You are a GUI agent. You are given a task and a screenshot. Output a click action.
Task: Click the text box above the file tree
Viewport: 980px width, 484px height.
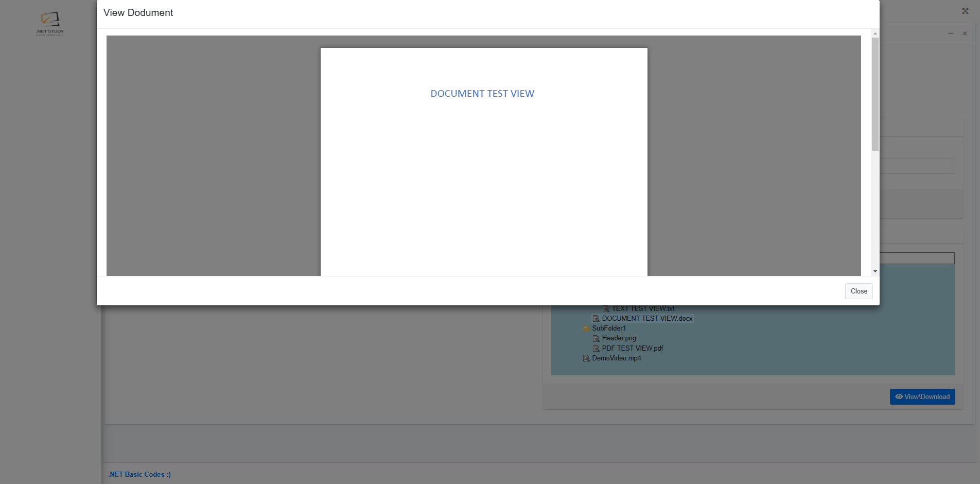pos(917,258)
